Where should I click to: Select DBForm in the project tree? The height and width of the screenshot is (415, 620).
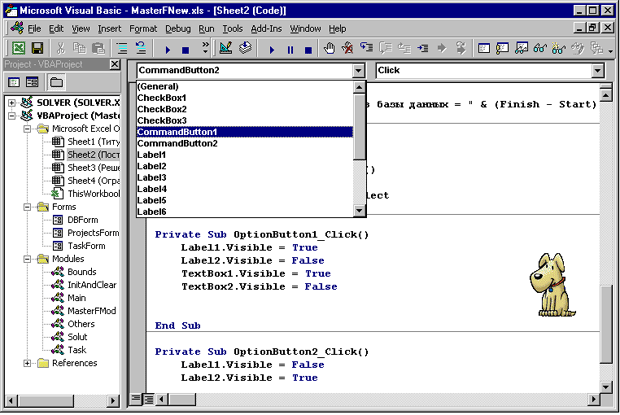pos(83,220)
